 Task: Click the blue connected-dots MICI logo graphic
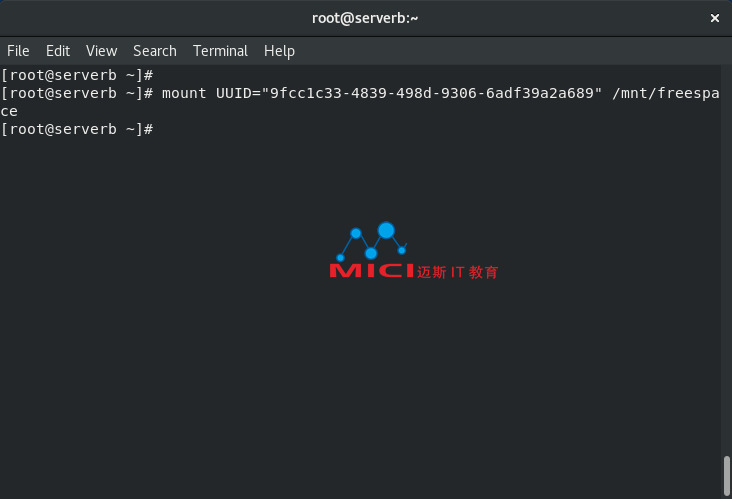(372, 241)
